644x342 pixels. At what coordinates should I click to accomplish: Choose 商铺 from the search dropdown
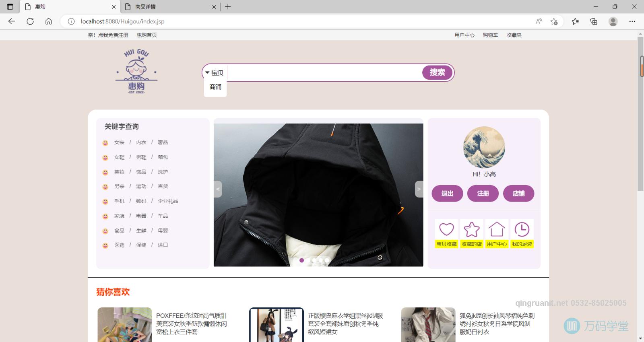pos(215,87)
